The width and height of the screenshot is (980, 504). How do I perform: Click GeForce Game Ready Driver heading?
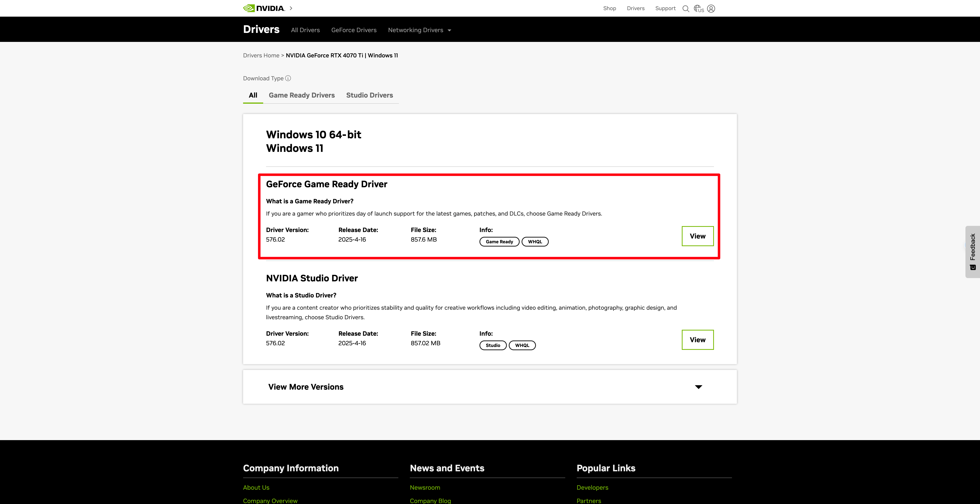[x=326, y=184]
